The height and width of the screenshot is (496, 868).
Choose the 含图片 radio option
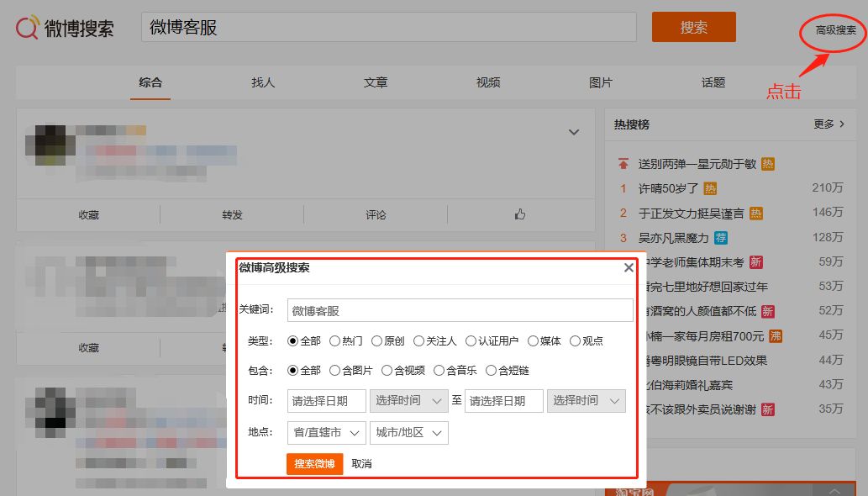(x=335, y=371)
